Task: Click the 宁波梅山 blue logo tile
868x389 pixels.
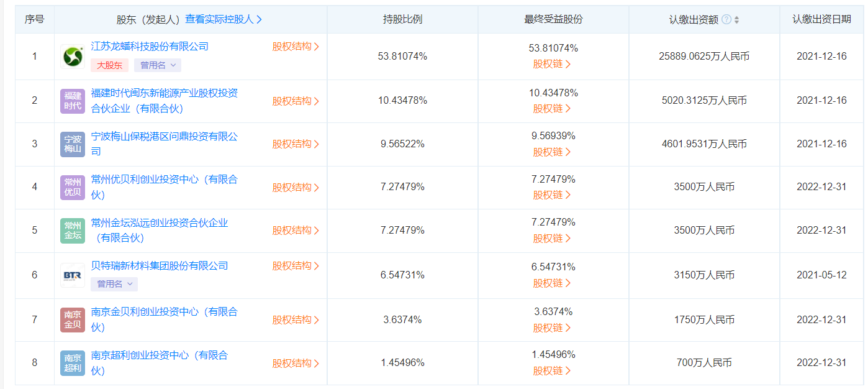Action: click(x=73, y=144)
